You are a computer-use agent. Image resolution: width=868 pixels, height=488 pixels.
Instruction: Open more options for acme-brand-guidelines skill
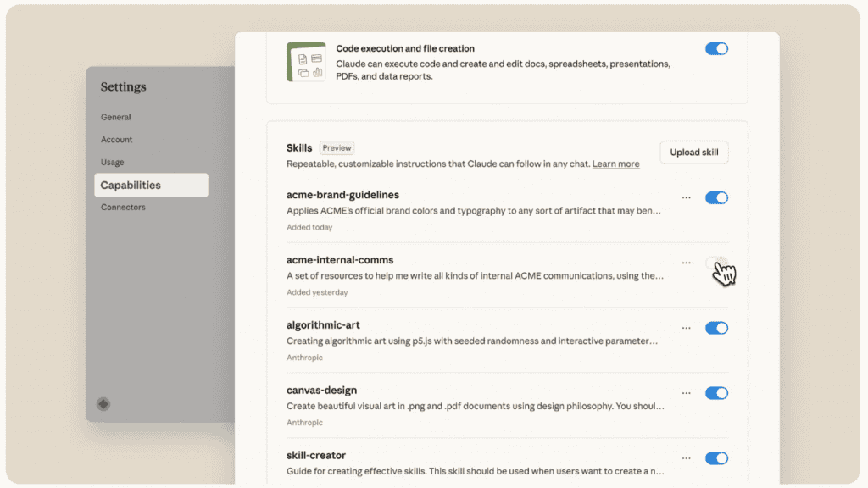pyautogui.click(x=687, y=198)
